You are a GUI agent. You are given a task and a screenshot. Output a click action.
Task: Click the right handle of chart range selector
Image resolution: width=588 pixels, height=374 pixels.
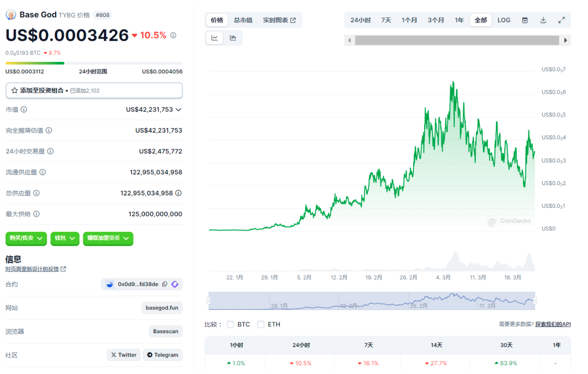tap(535, 301)
